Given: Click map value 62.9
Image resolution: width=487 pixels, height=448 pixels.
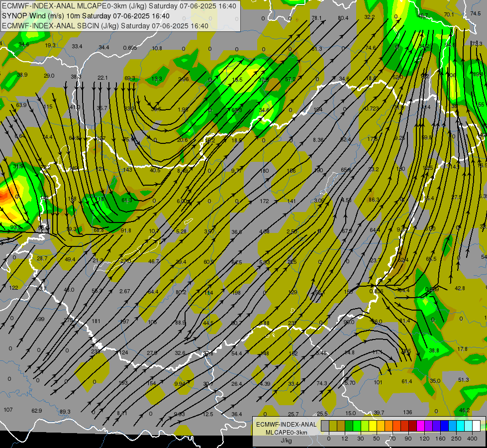Looking at the screenshot, I should [x=37, y=411].
